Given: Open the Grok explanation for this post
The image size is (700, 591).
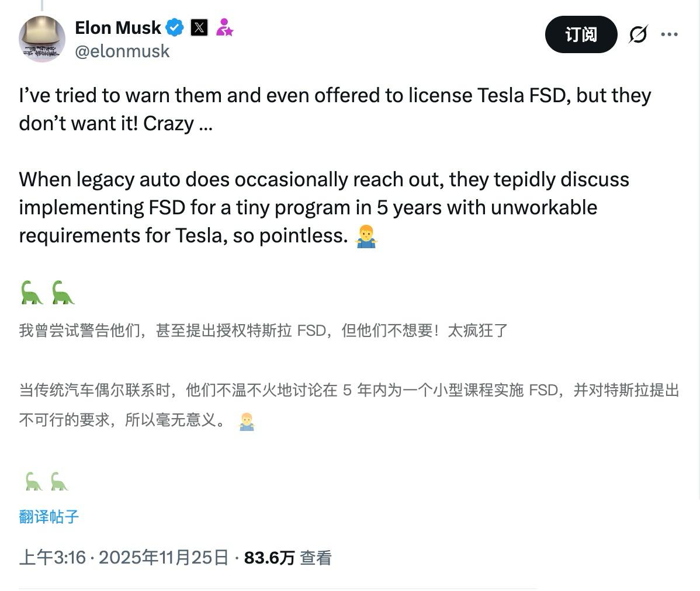Looking at the screenshot, I should click(x=638, y=34).
